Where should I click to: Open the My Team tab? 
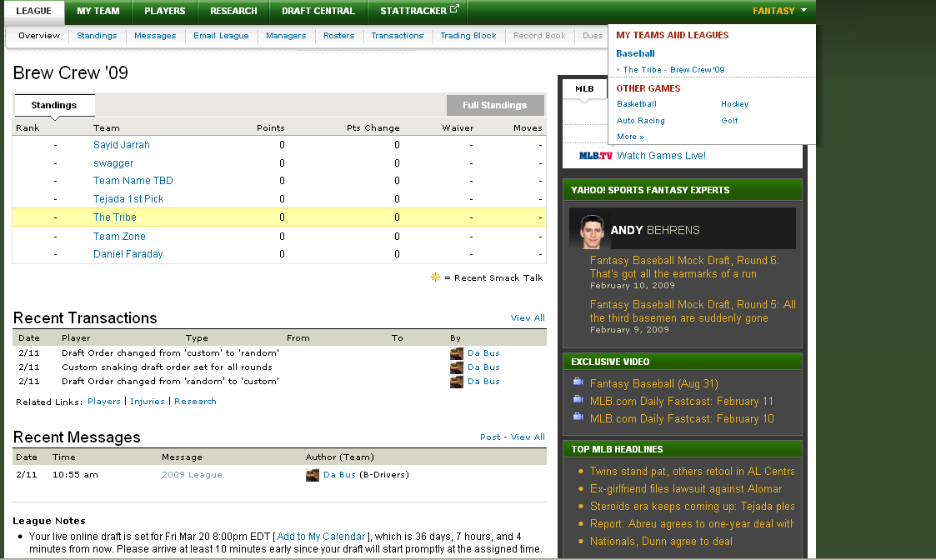pyautogui.click(x=98, y=11)
